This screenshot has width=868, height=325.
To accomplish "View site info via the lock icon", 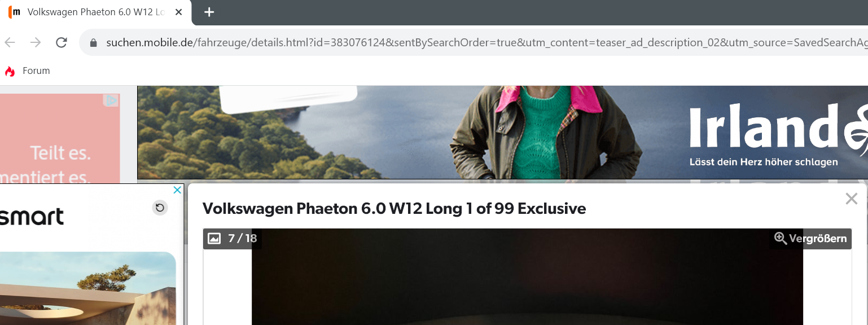I will [94, 43].
